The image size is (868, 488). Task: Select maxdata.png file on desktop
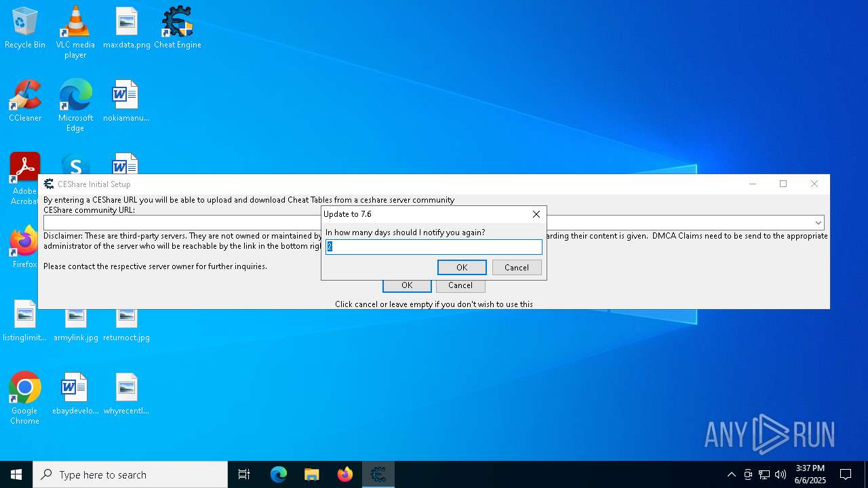point(127,28)
